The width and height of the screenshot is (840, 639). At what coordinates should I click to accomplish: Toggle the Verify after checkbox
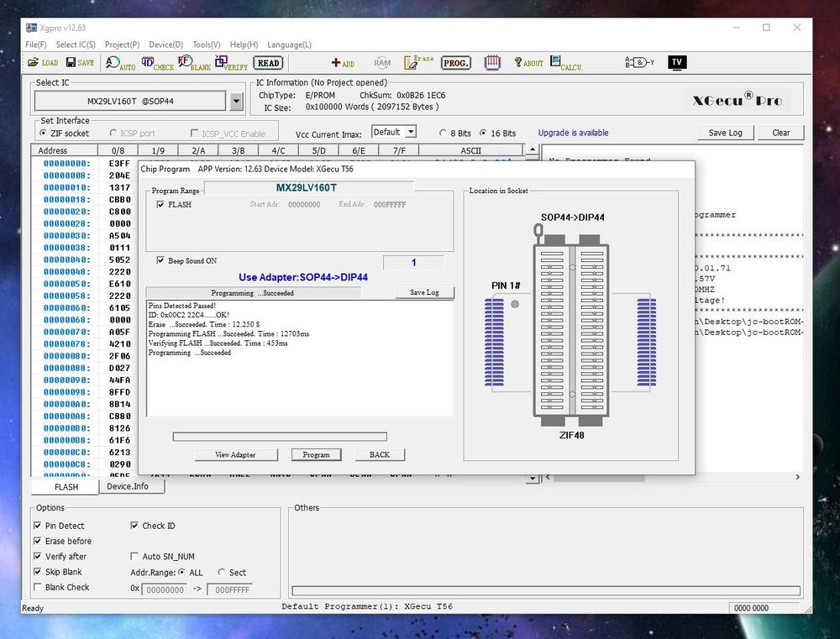[x=38, y=557]
